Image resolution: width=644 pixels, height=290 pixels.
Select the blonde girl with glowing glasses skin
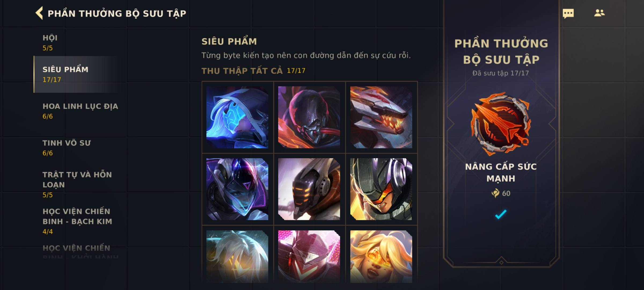(381, 256)
